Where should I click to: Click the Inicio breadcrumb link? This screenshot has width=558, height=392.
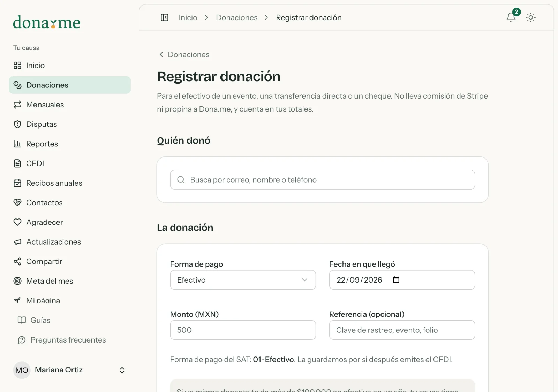(x=188, y=17)
